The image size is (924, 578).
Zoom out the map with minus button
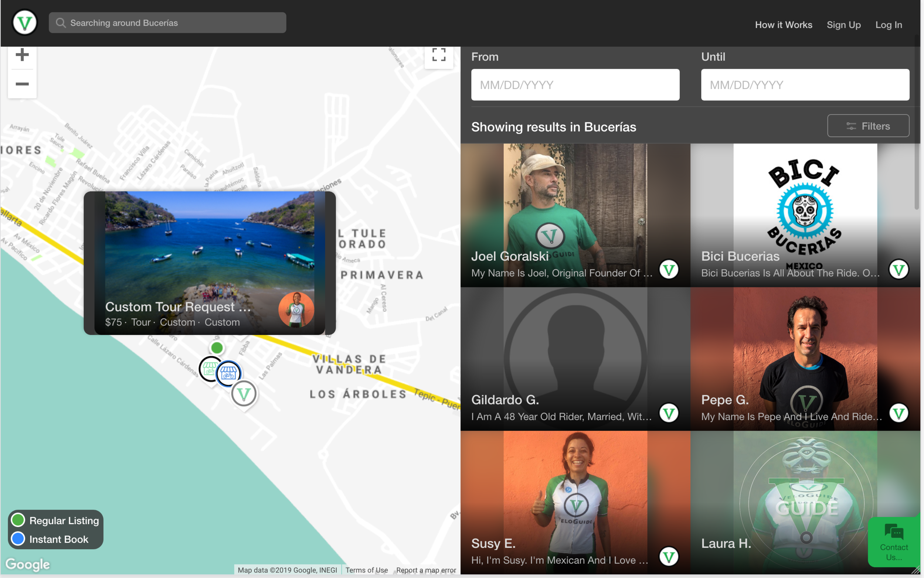coord(22,84)
